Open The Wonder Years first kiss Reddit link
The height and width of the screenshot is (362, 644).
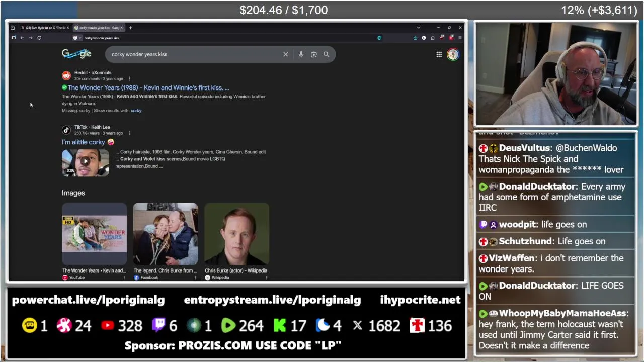[148, 87]
